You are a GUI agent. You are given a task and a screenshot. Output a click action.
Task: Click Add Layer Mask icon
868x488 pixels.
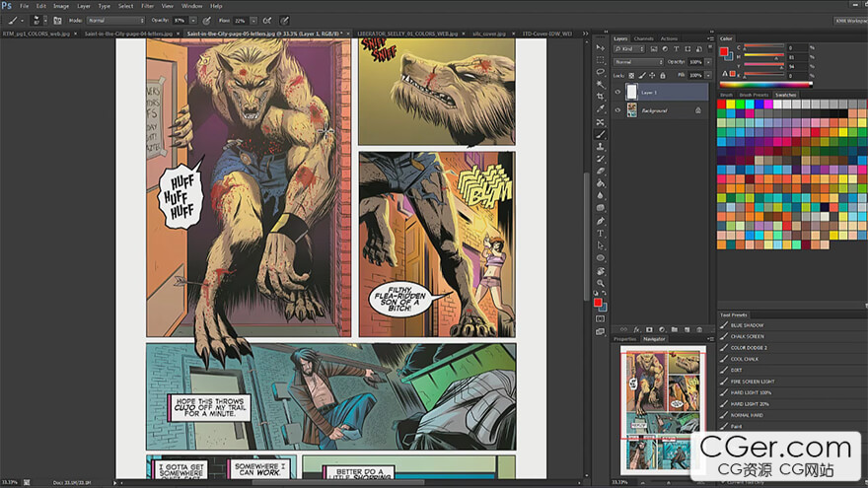(x=649, y=329)
